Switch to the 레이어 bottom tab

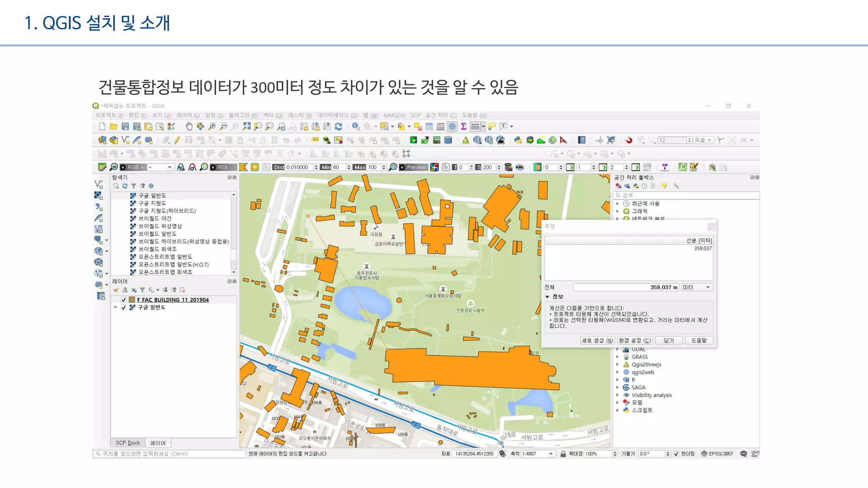click(158, 443)
